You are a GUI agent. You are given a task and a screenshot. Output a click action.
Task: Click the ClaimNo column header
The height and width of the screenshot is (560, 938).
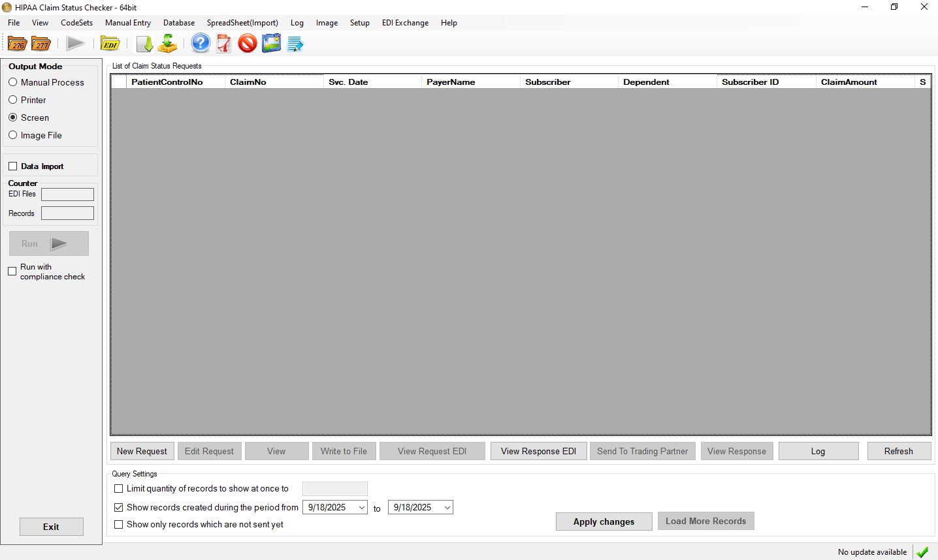click(x=274, y=82)
